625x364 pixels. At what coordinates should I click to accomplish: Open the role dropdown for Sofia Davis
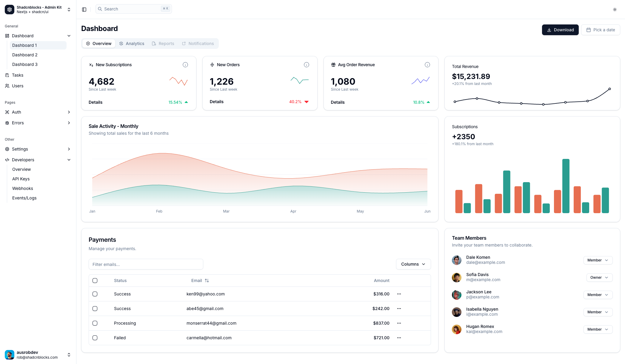click(x=599, y=278)
